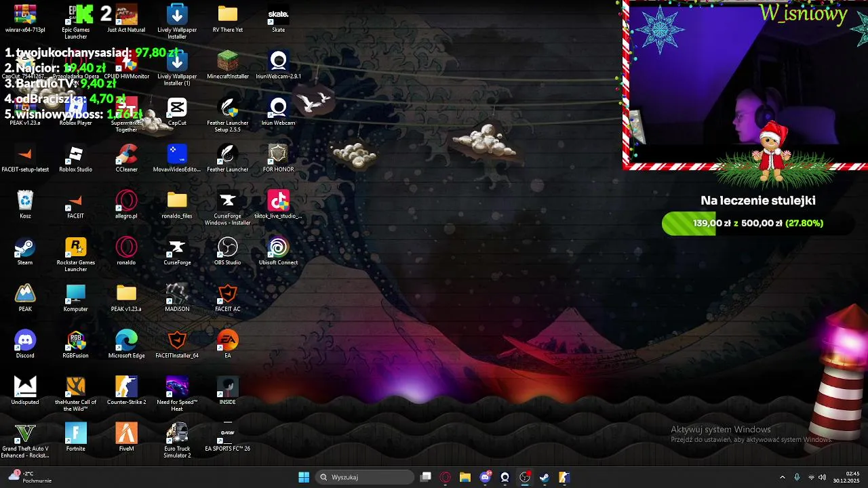The width and height of the screenshot is (868, 488).
Task: Select the Just Act Natural shortcut
Action: (126, 19)
